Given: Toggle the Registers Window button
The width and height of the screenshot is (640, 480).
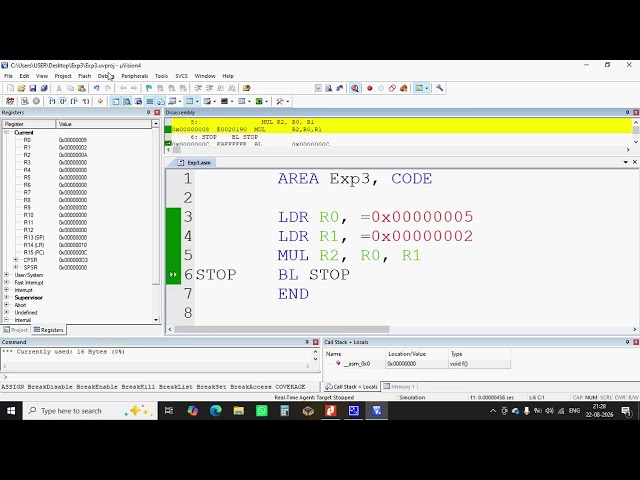Looking at the screenshot, I should point(150,101).
